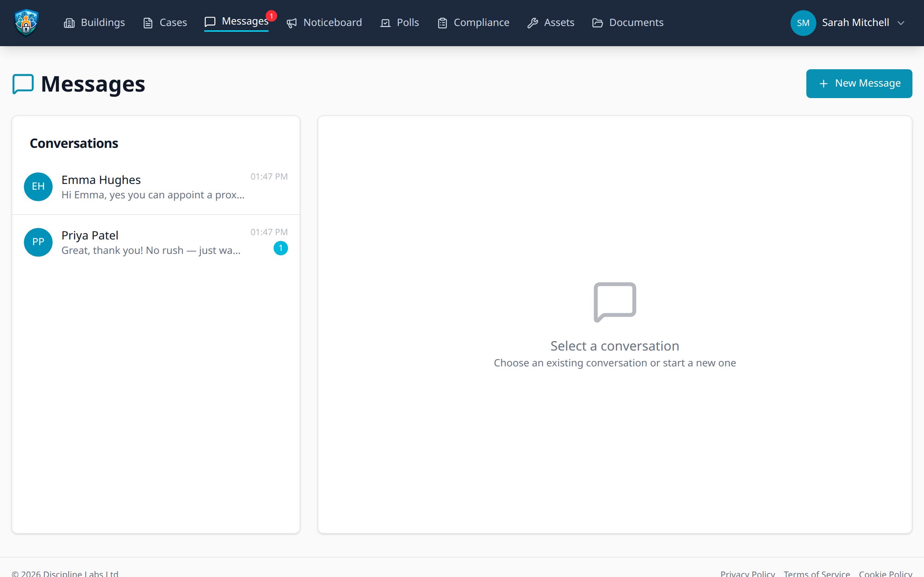Click the SM profile avatar

(x=803, y=23)
